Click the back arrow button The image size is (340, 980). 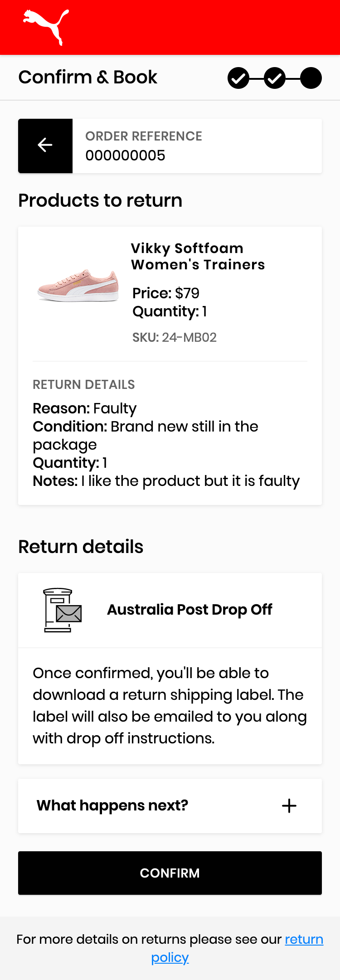[45, 146]
